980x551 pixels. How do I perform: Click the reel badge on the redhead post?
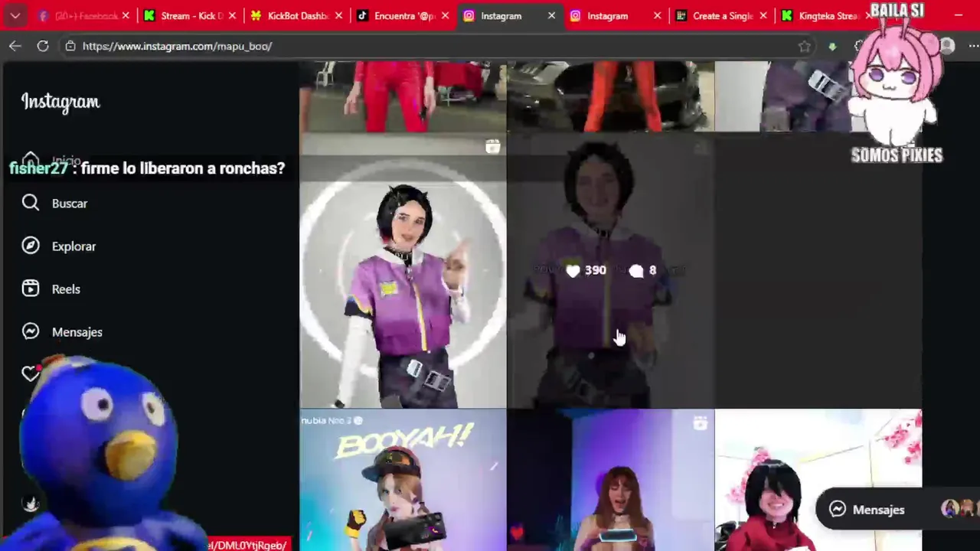tap(700, 423)
